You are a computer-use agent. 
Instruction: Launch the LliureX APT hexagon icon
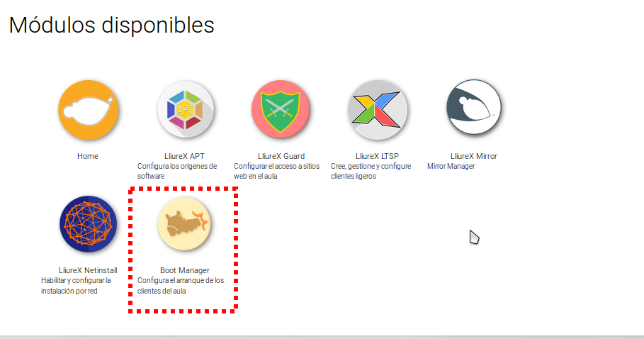(x=185, y=110)
